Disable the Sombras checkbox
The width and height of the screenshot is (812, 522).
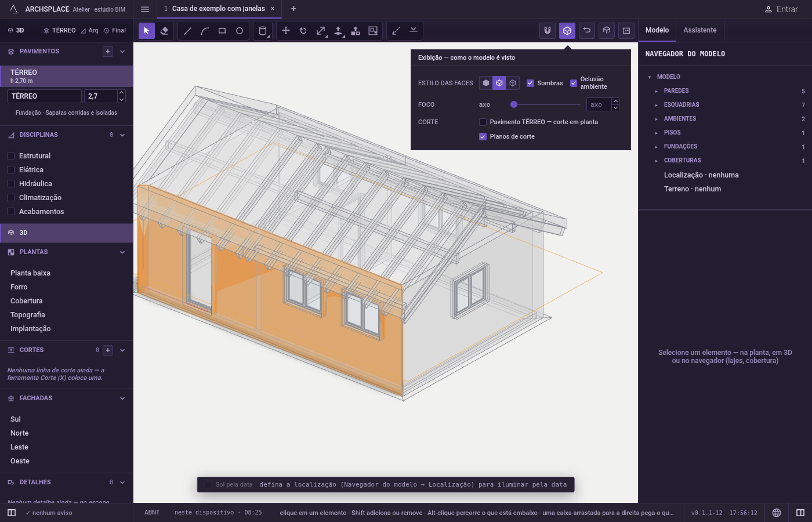pyautogui.click(x=530, y=83)
